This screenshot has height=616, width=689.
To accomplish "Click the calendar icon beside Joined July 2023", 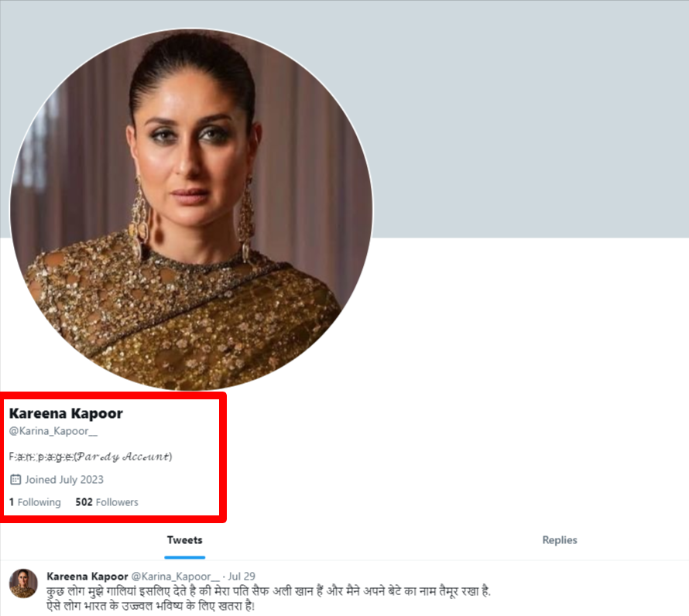I will [x=15, y=479].
